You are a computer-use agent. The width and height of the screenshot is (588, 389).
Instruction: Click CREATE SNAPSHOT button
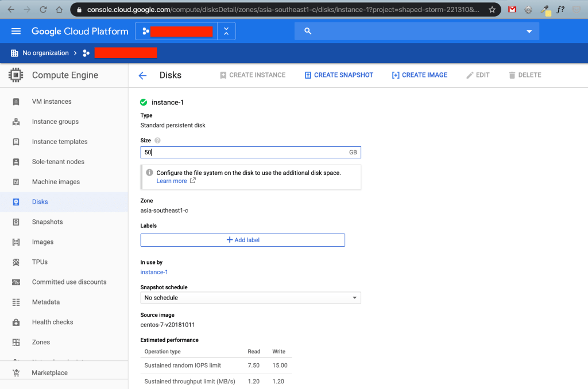point(339,75)
